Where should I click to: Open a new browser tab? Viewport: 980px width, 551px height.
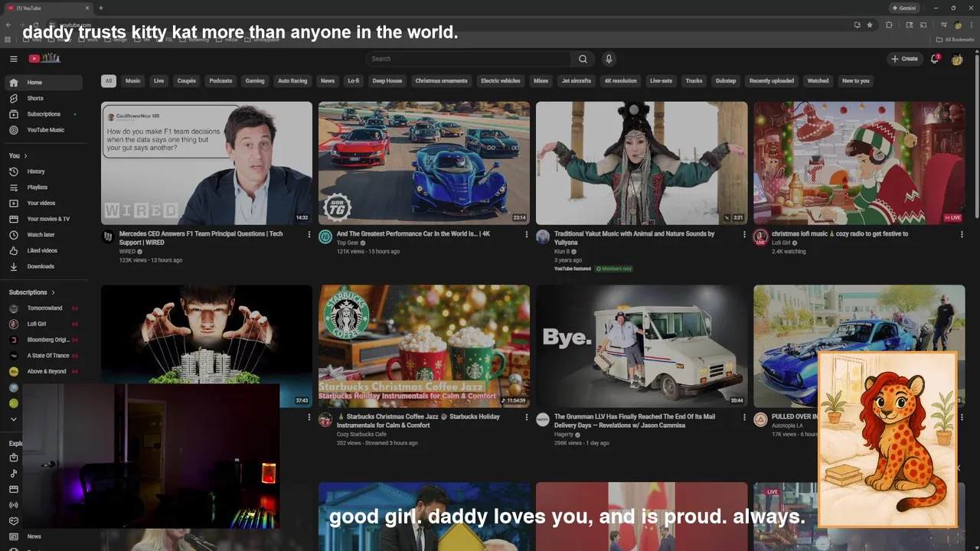coord(101,8)
